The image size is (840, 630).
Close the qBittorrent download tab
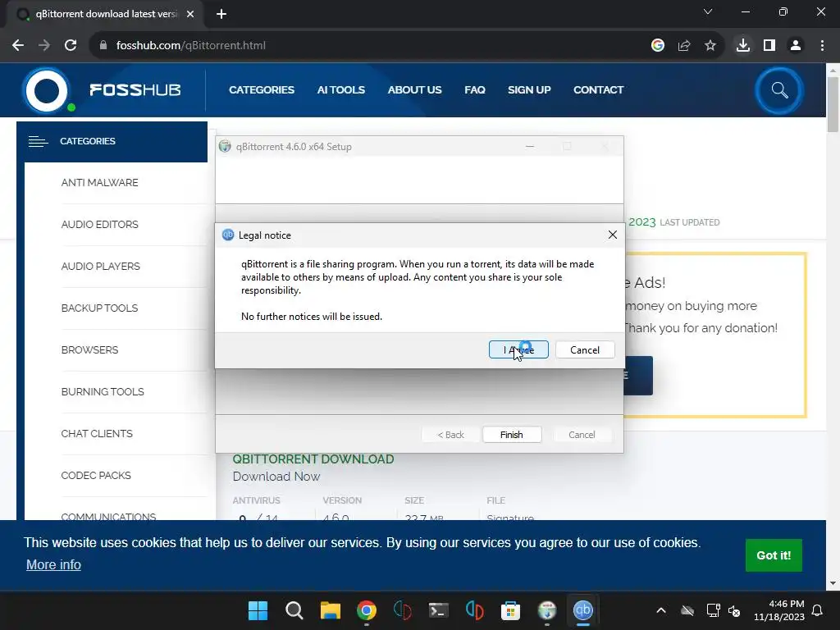click(190, 14)
